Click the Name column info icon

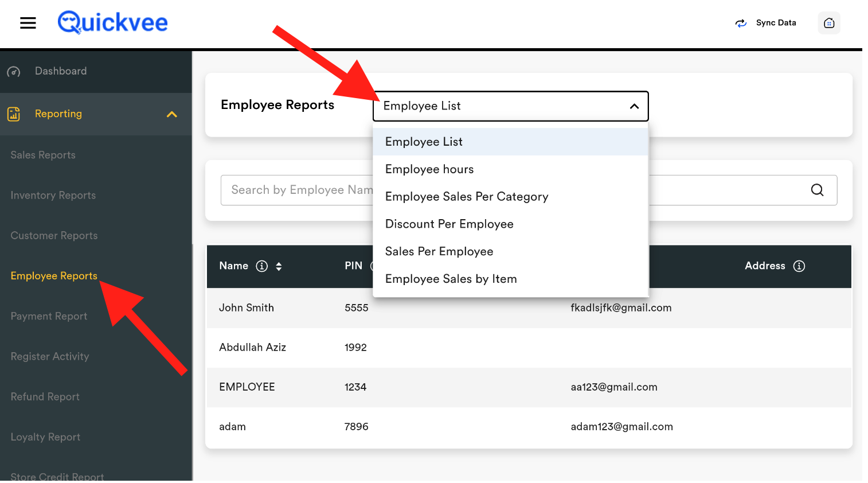point(262,266)
